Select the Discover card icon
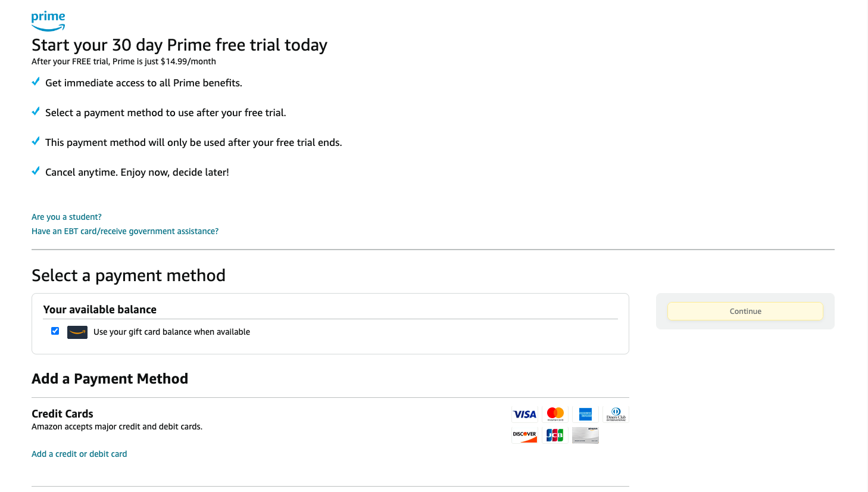This screenshot has height=492, width=868. [524, 435]
